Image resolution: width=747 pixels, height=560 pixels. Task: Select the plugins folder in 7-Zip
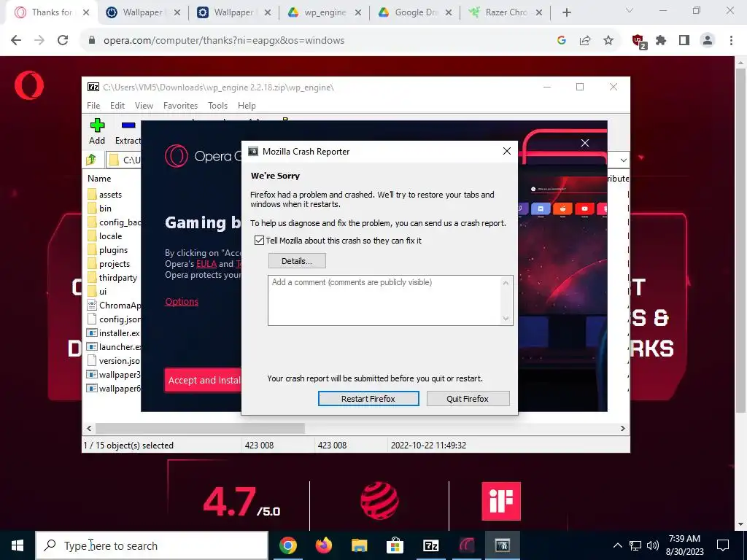[x=113, y=250]
